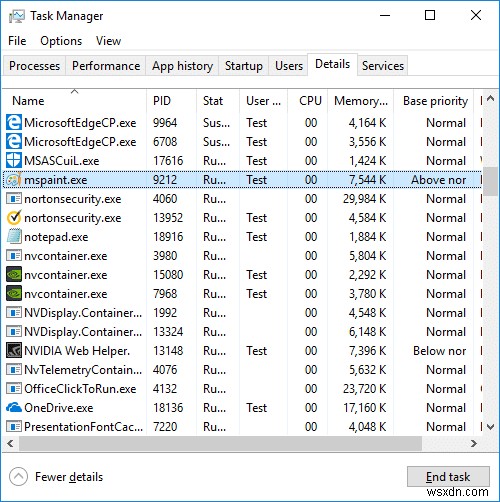Click the MicrosoftEdgeCP.exe icon for PID 9964
This screenshot has width=500, height=502.
point(14,123)
